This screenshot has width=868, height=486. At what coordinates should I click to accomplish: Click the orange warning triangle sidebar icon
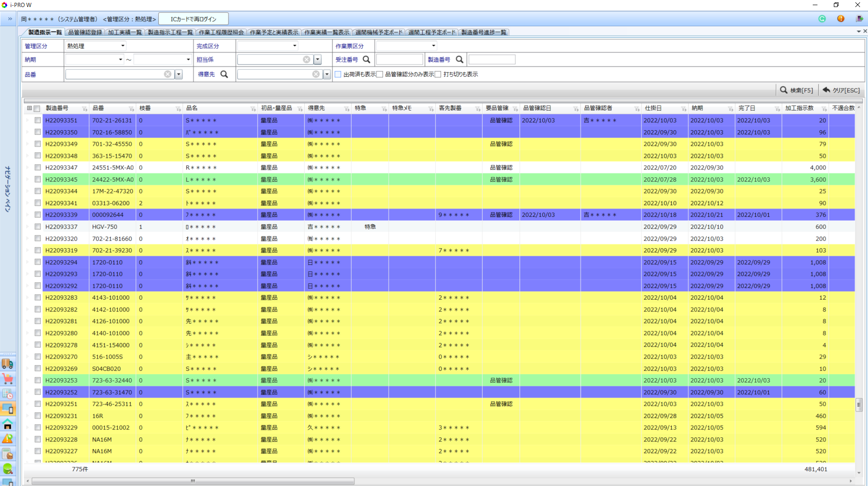(x=7, y=439)
